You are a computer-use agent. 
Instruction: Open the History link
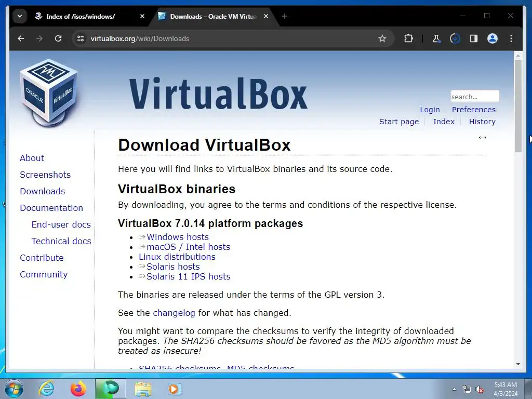point(482,122)
